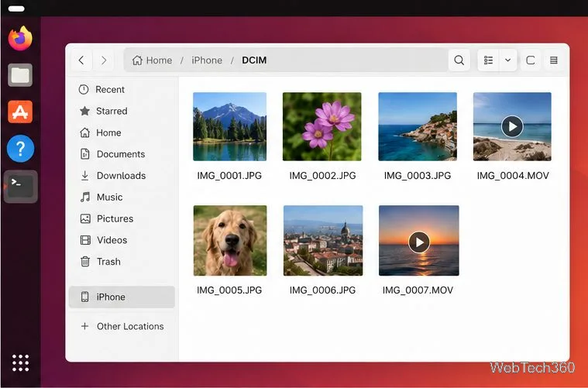Click DCIM in the path bar

coord(254,60)
